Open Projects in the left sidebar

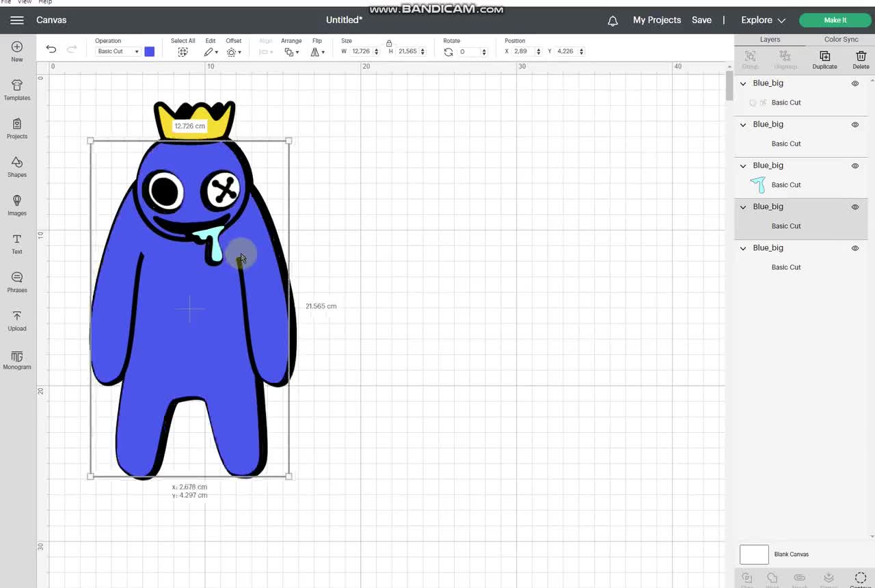click(17, 129)
